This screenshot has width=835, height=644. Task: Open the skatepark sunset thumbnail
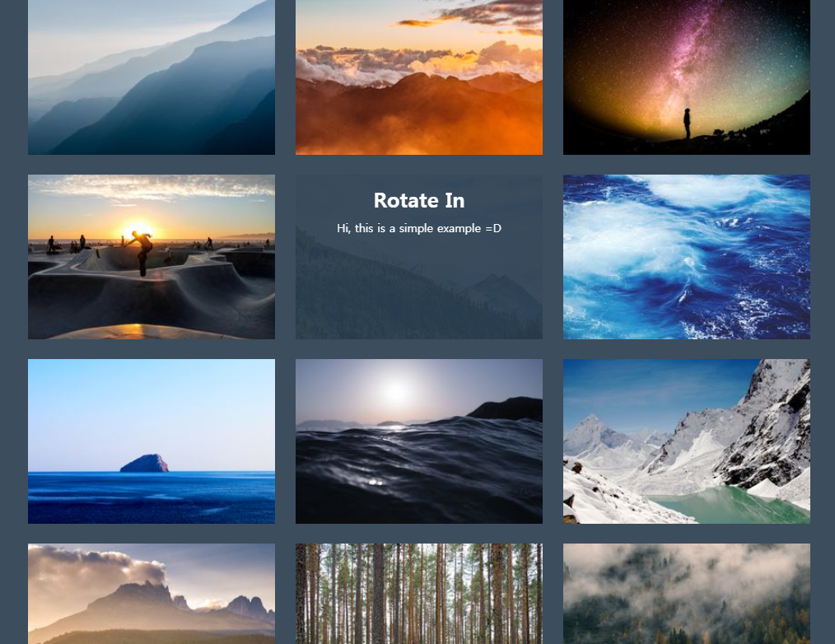click(x=152, y=257)
